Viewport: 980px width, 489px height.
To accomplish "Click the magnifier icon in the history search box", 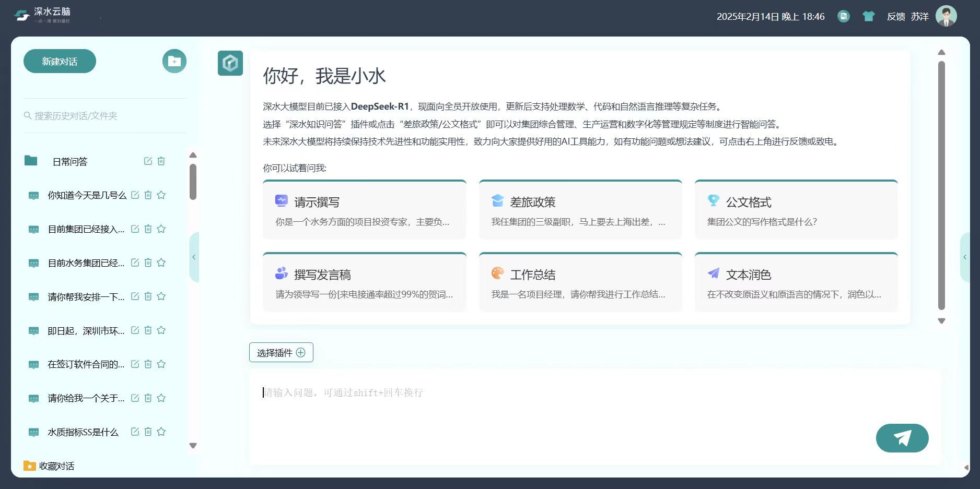I will 27,115.
